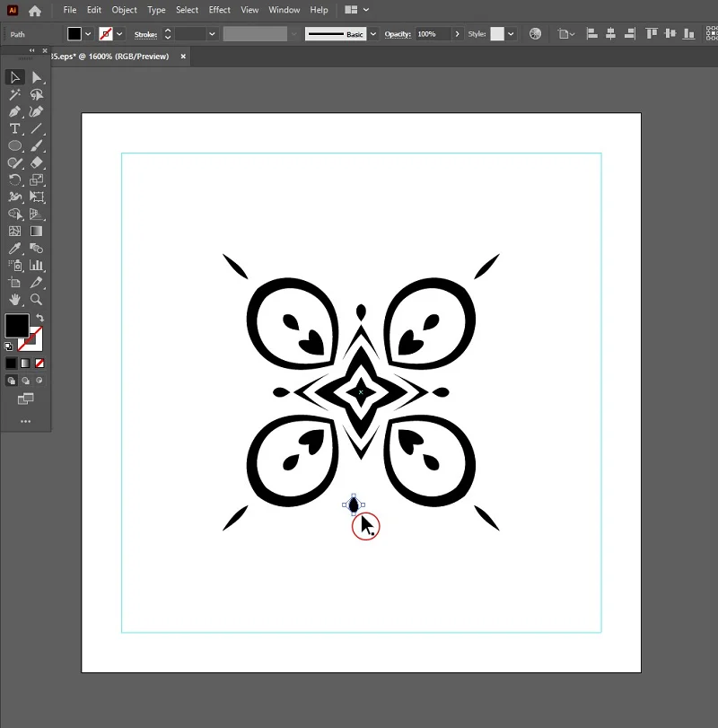Open the Window menu
This screenshot has width=718, height=728.
point(284,10)
